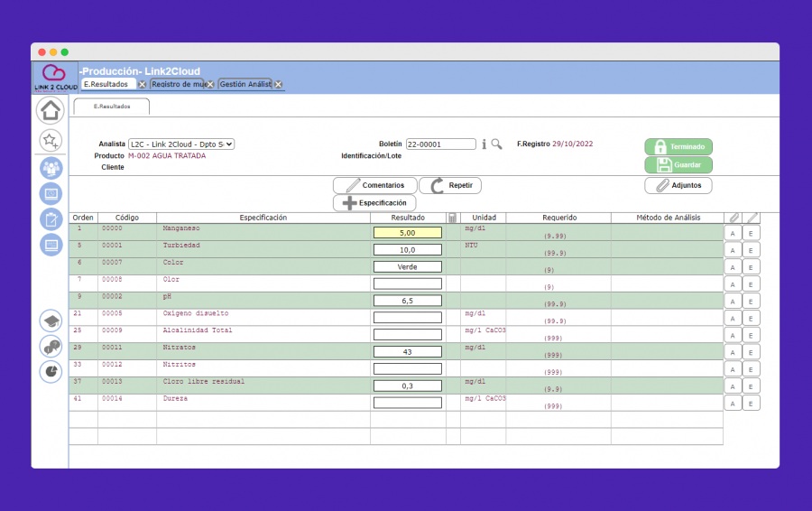This screenshot has height=511, width=812.
Task: Click the Terminado button
Action: (678, 146)
